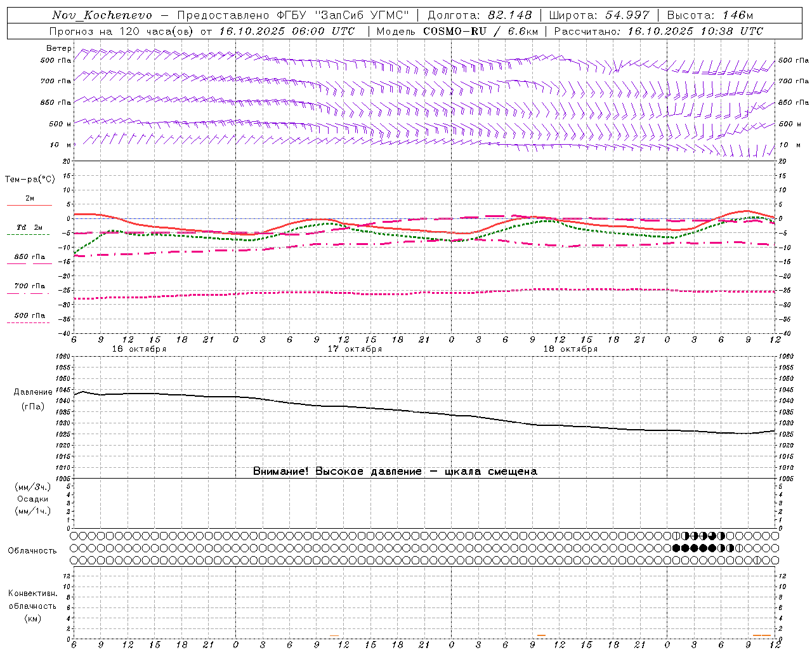The height and width of the screenshot is (650, 812).
Task: Select the "Конвективн." convective cloud label
Action: 32,594
